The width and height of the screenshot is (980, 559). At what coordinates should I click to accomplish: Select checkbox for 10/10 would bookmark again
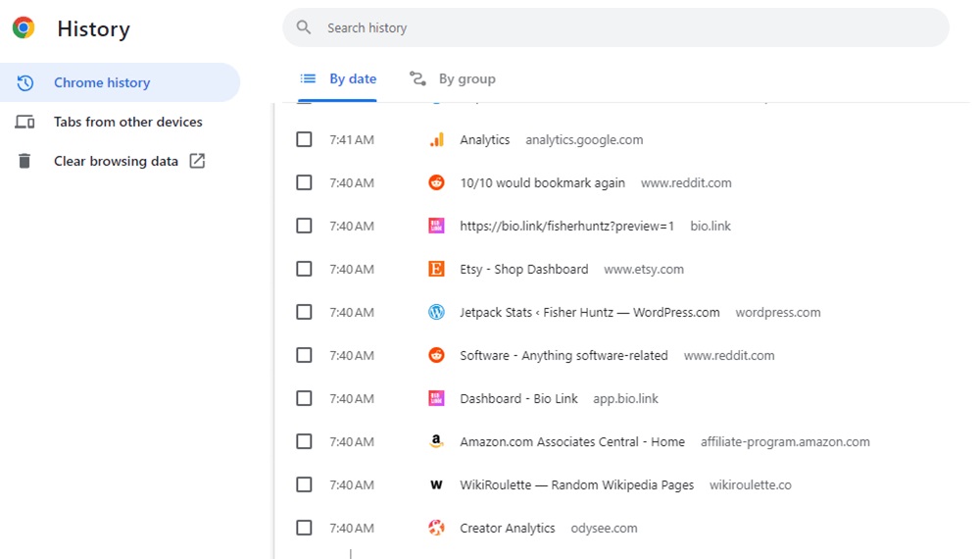304,182
